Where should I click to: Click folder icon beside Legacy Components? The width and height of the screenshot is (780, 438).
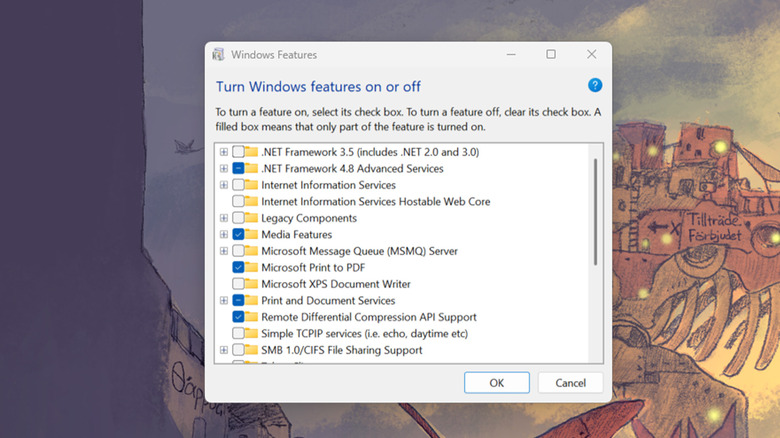[251, 218]
